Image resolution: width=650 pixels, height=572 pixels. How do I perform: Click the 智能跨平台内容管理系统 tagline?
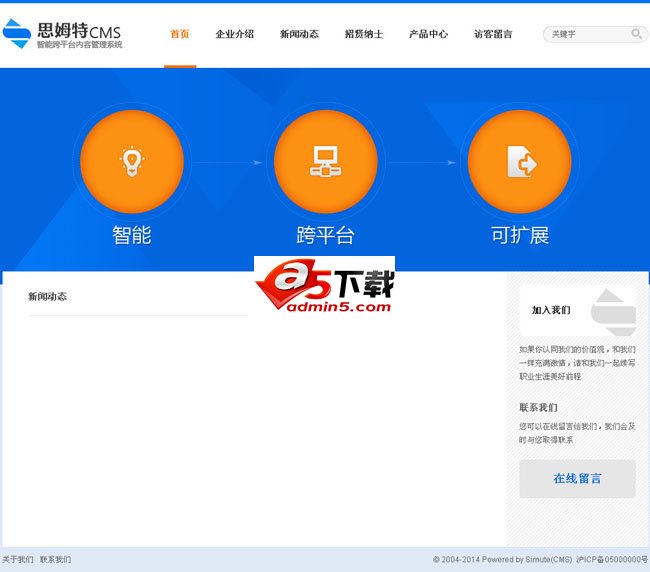(x=80, y=44)
